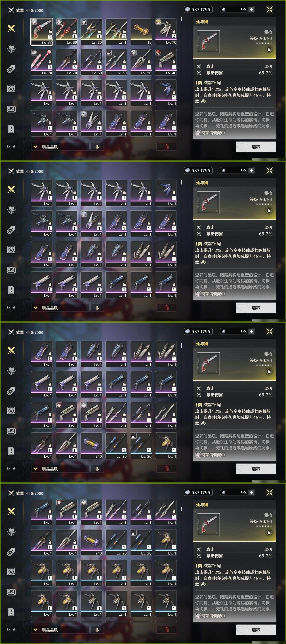This screenshot has width=286, height=644.
Task: Select the pink Lv. 70 weapon with count 3
Action: click(42, 62)
